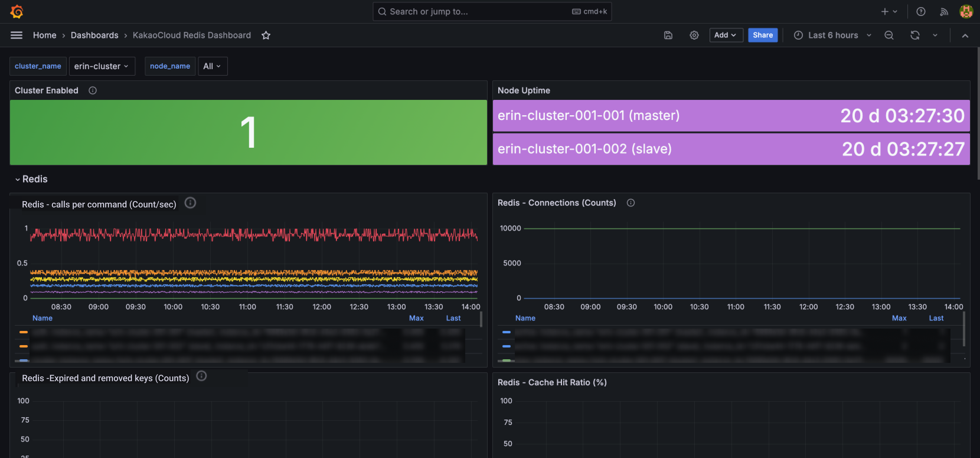Click the Grafana logo icon
Screen dimensions: 980x458
click(x=16, y=12)
